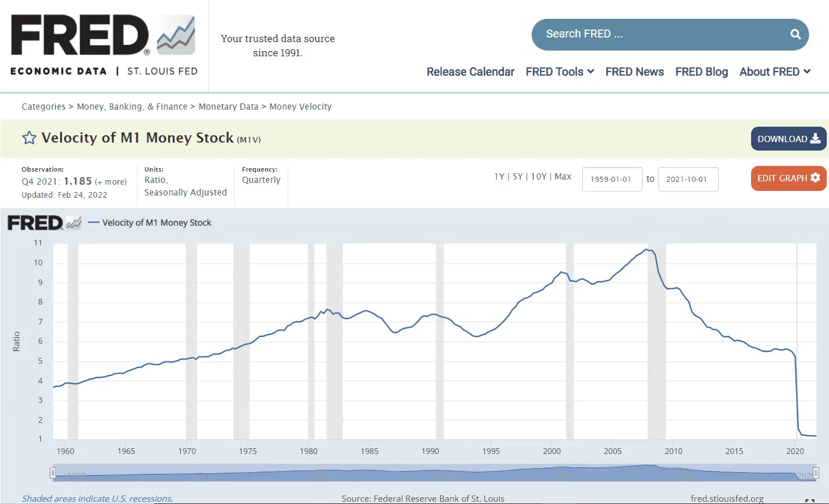Click the (M1V) series ID text

(x=248, y=140)
